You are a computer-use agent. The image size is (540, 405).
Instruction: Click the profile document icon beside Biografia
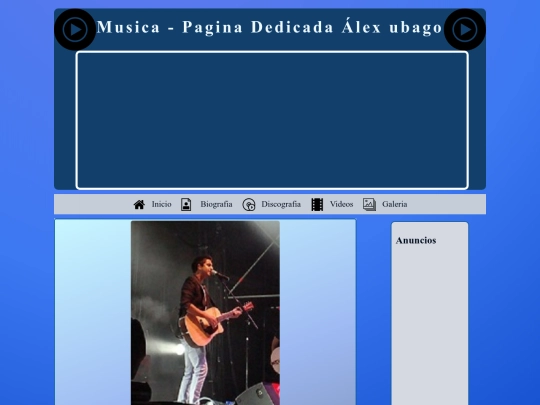[x=186, y=205]
